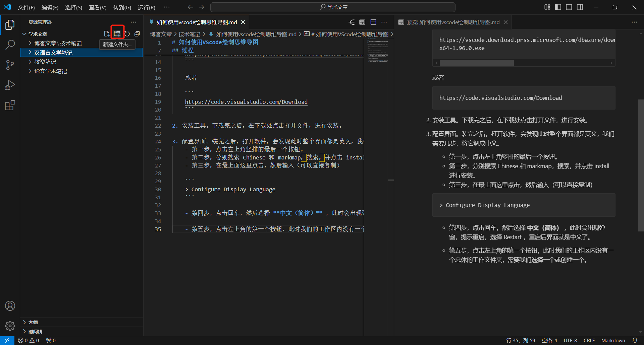Change line ending via CRLF

click(x=589, y=340)
